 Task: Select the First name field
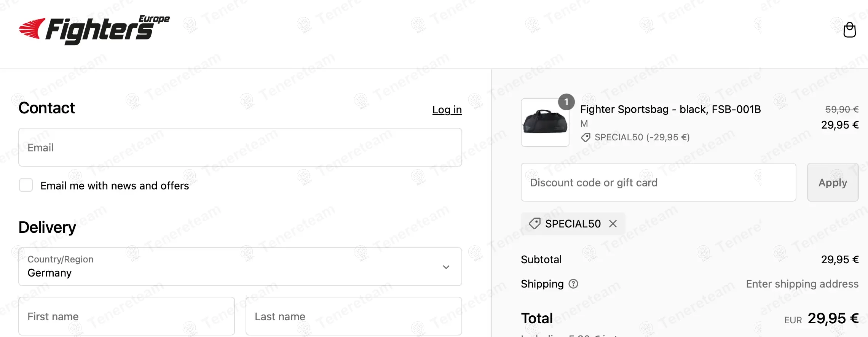click(126, 316)
